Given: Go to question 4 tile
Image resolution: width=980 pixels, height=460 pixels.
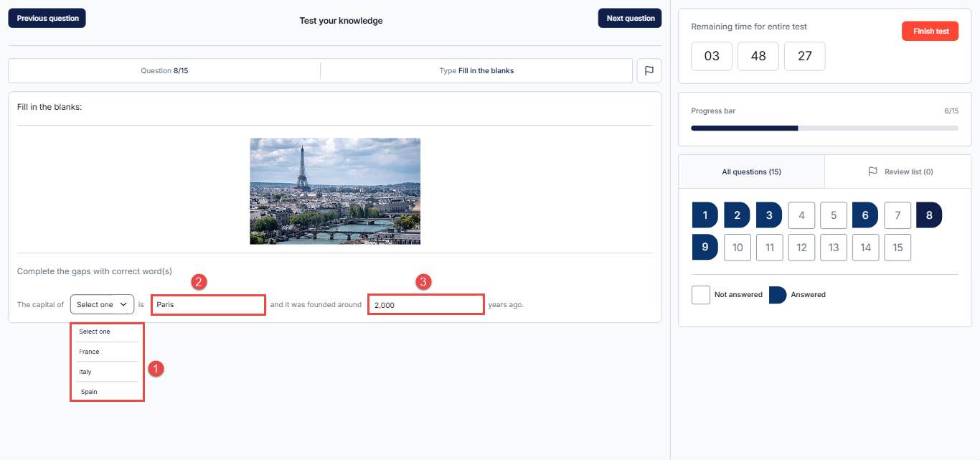Looking at the screenshot, I should click(x=801, y=215).
